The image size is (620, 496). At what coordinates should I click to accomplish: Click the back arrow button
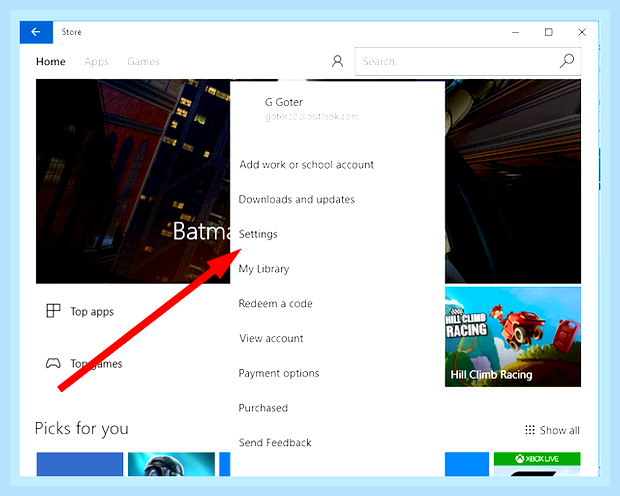pos(36,32)
